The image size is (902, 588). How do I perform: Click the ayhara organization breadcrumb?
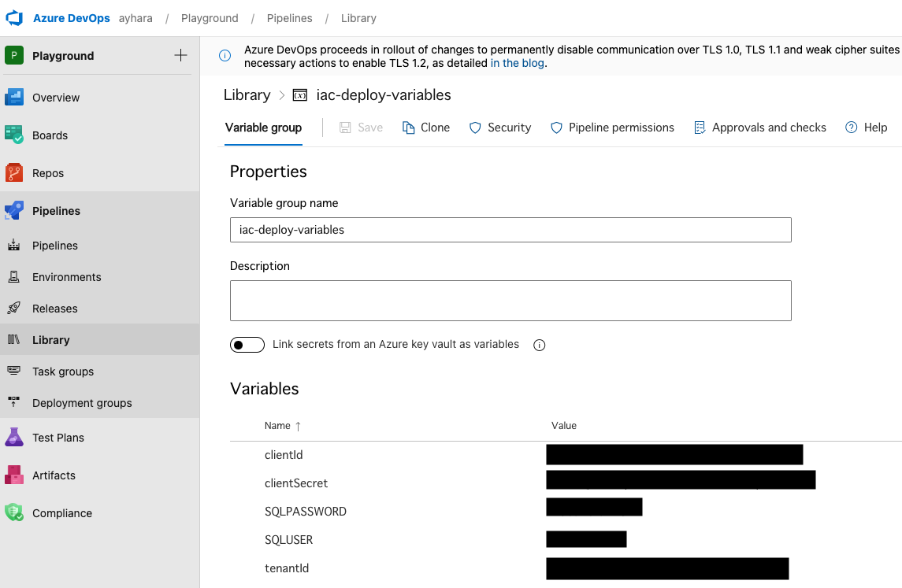click(x=135, y=18)
